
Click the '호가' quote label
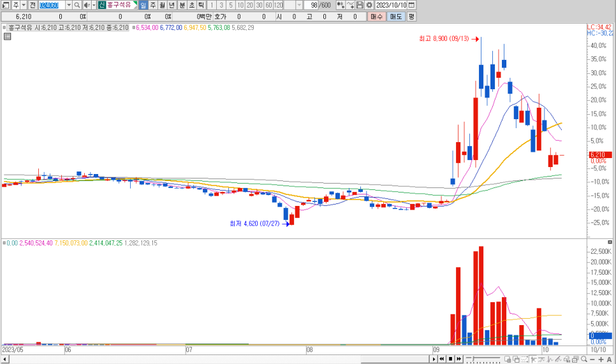coord(221,17)
